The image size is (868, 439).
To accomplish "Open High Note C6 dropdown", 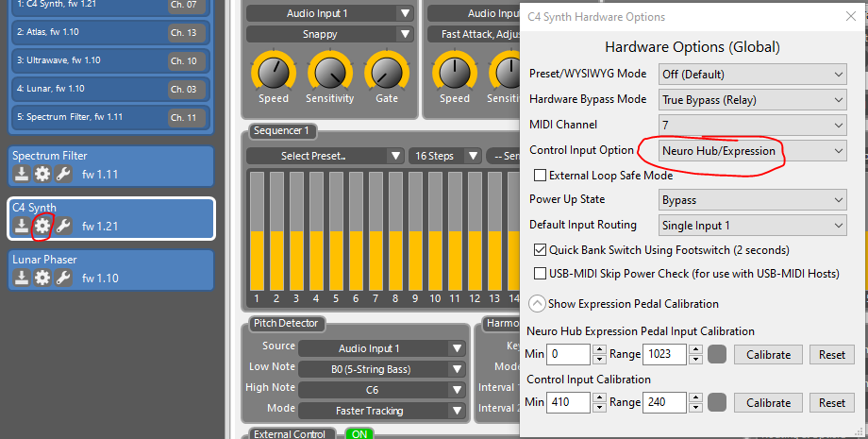I will pyautogui.click(x=382, y=390).
